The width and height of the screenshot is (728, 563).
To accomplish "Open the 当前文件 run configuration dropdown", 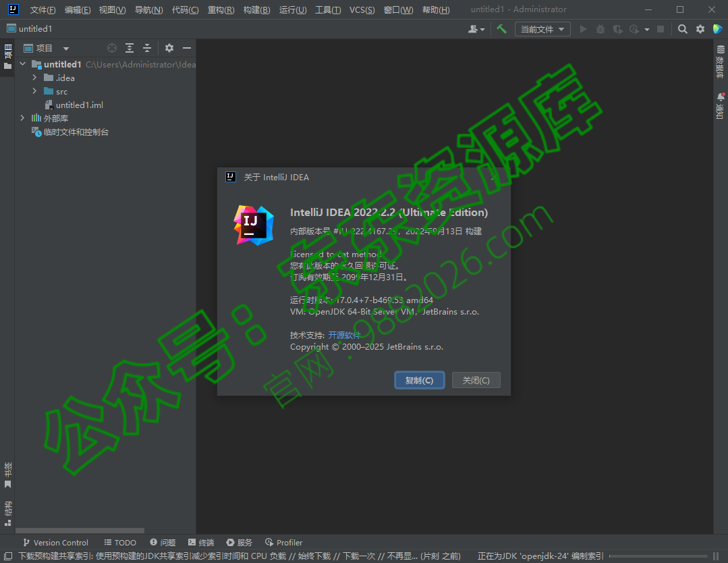I will pyautogui.click(x=542, y=29).
